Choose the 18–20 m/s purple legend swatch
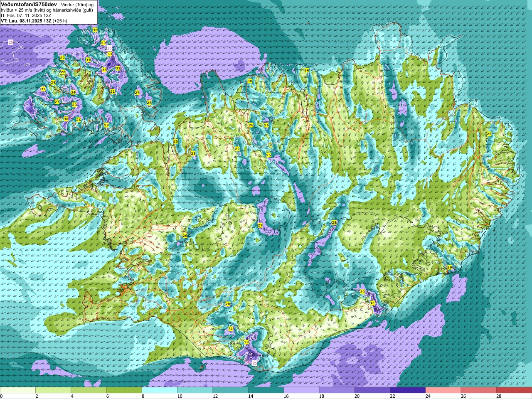This screenshot has height=399, width=532. (337, 390)
